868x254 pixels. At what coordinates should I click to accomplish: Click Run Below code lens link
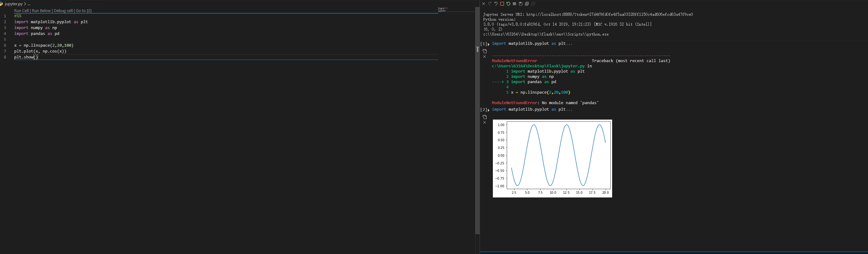41,11
